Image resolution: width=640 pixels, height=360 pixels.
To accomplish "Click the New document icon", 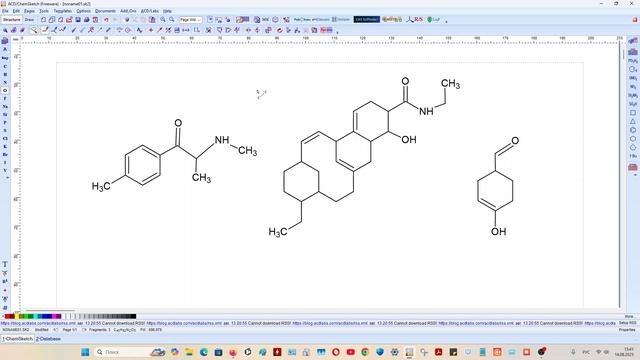I will pos(43,20).
